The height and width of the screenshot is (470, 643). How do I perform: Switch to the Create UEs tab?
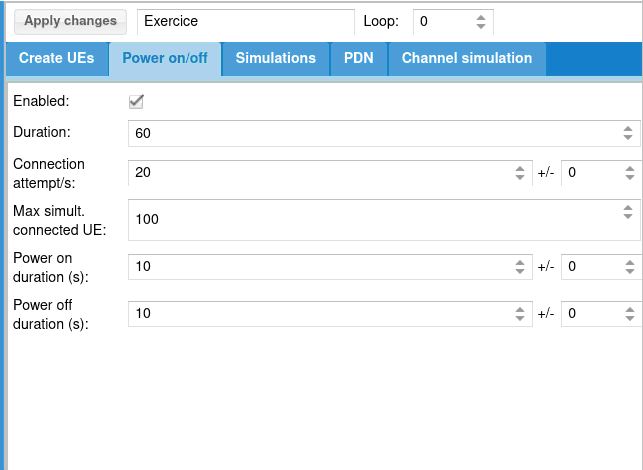click(x=57, y=58)
